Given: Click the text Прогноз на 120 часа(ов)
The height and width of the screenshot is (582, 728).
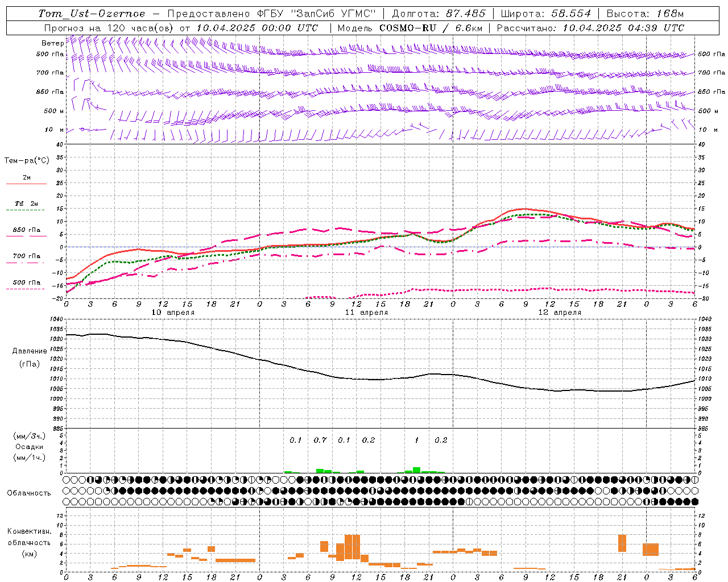Looking at the screenshot, I should tap(109, 28).
